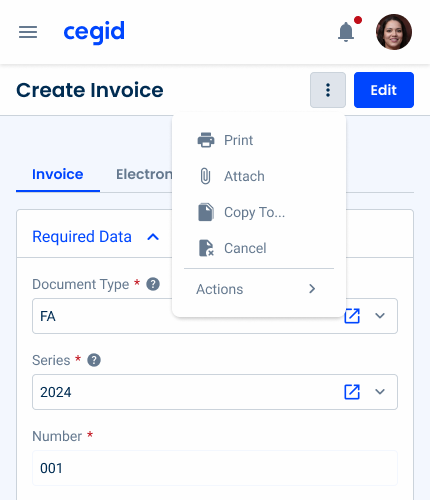Collapse the Required Data section
The image size is (430, 500).
pyautogui.click(x=153, y=237)
